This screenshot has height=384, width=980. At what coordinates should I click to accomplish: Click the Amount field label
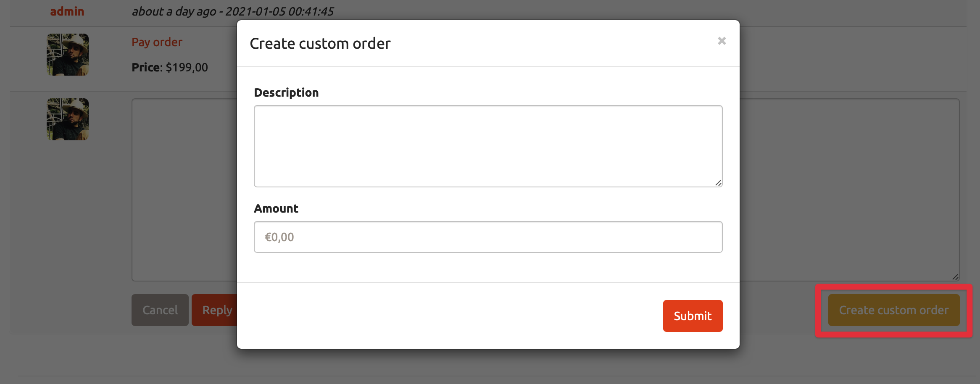(276, 208)
